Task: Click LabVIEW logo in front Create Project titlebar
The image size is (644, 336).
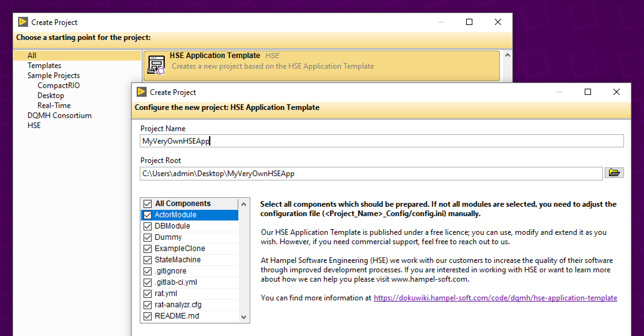Action: click(142, 92)
